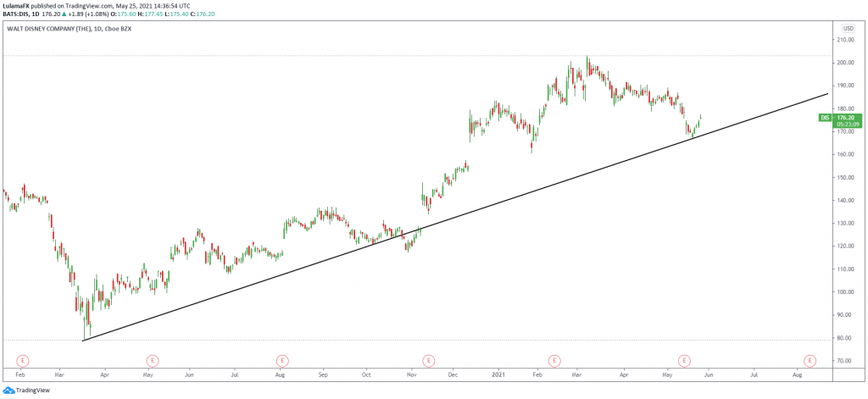
Task: Click the Sep label on time axis
Action: (x=323, y=374)
